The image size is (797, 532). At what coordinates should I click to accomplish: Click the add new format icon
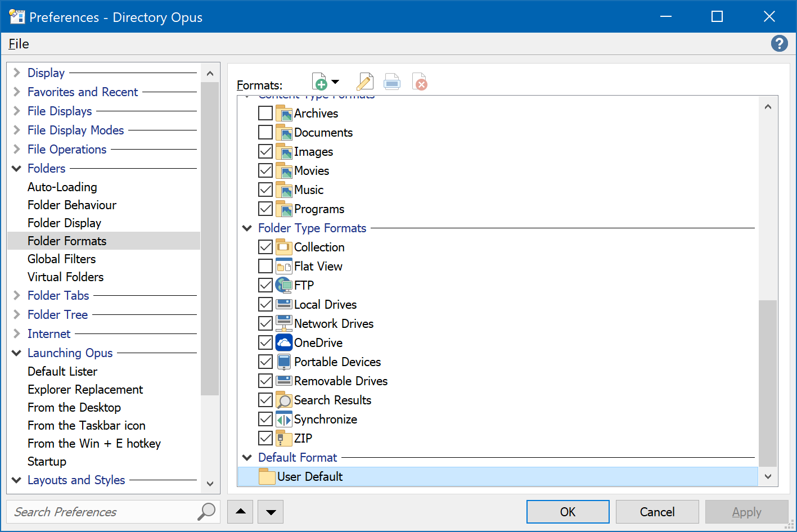(319, 82)
